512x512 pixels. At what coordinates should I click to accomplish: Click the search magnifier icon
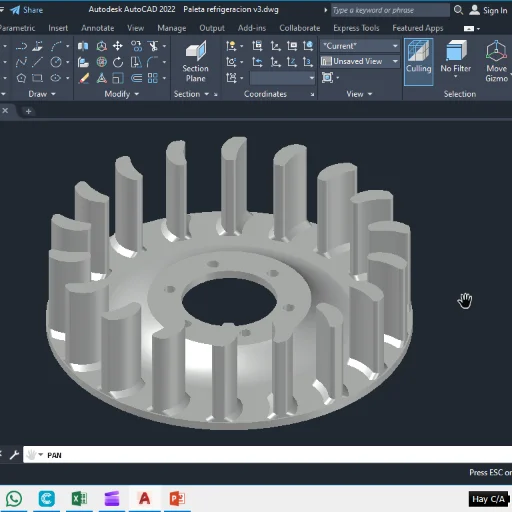(x=458, y=10)
